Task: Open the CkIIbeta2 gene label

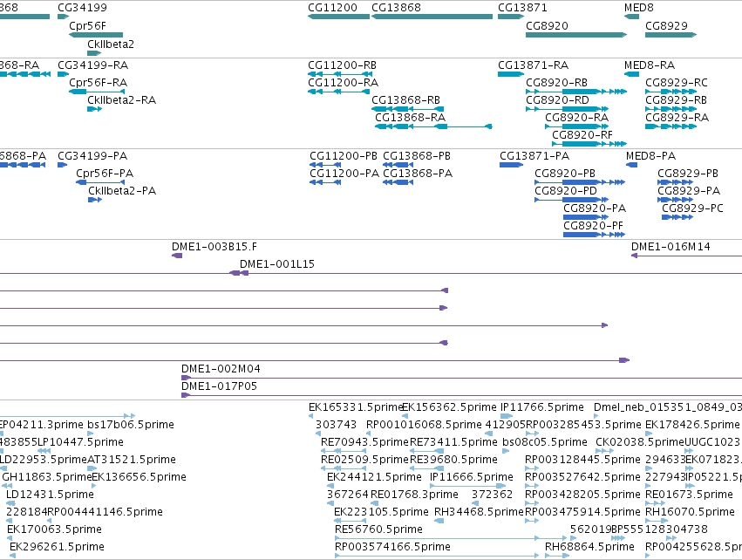Action: 111,44
